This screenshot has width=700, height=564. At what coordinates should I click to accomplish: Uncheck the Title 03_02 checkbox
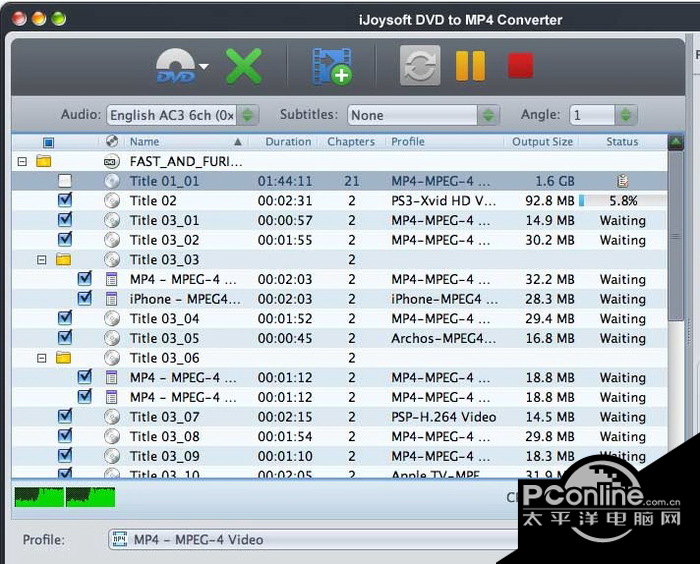pyautogui.click(x=65, y=239)
